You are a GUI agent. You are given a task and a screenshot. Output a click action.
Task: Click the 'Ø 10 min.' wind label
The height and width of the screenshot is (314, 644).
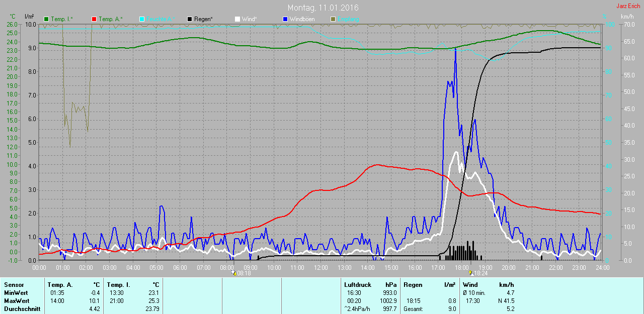pyautogui.click(x=473, y=293)
